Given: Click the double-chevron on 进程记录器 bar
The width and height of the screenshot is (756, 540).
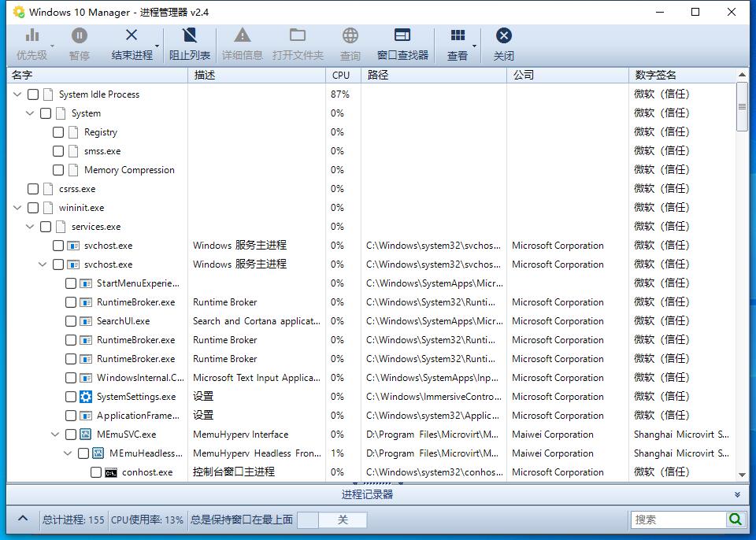Looking at the screenshot, I should click(737, 494).
